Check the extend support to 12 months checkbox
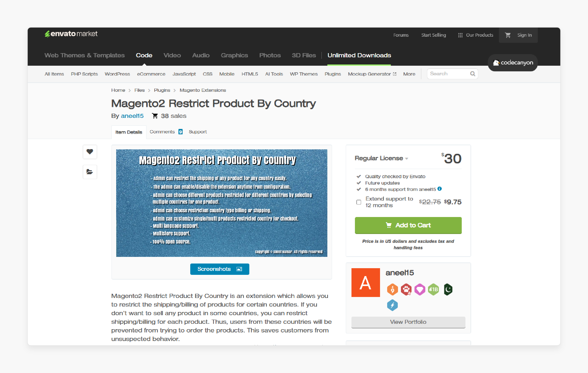 pyautogui.click(x=357, y=202)
